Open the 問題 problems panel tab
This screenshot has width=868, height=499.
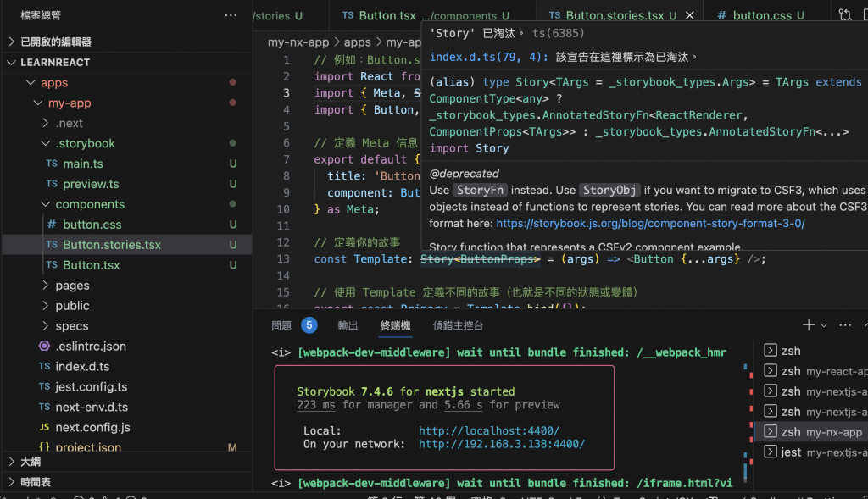[x=281, y=325]
